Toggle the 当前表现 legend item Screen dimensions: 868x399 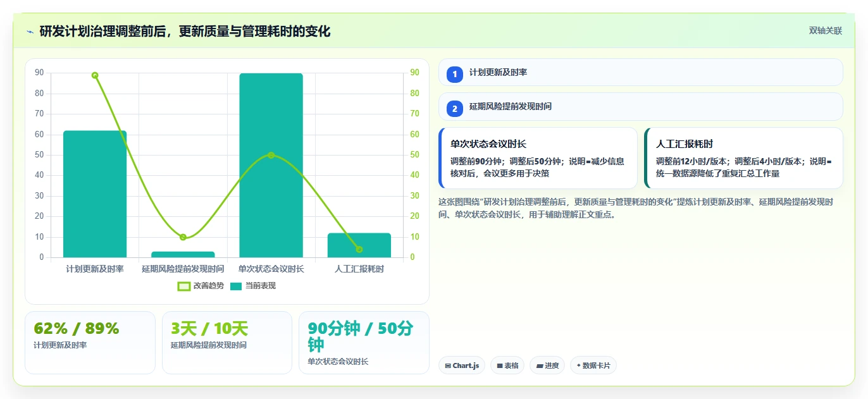pos(253,286)
